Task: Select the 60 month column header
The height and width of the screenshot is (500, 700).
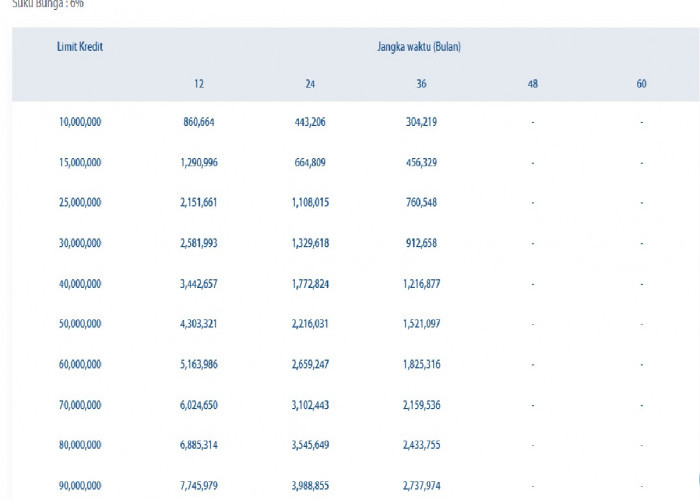Action: [x=641, y=83]
